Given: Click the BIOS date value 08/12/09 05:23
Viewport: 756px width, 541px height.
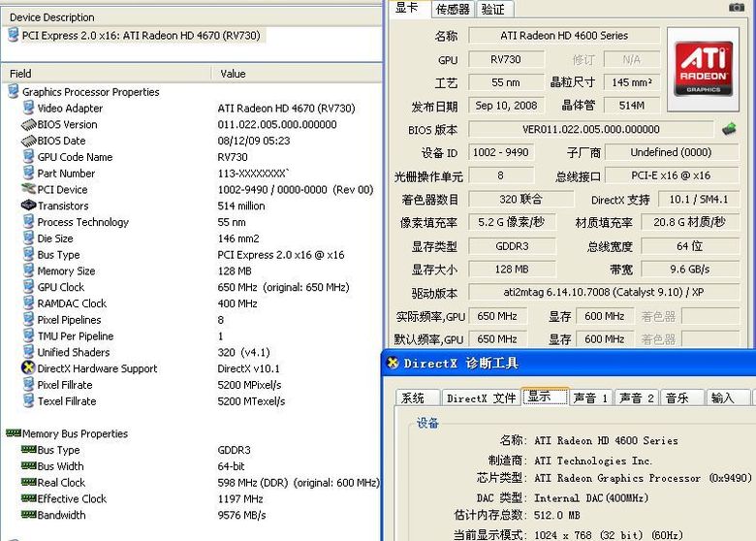Looking at the screenshot, I should [254, 141].
